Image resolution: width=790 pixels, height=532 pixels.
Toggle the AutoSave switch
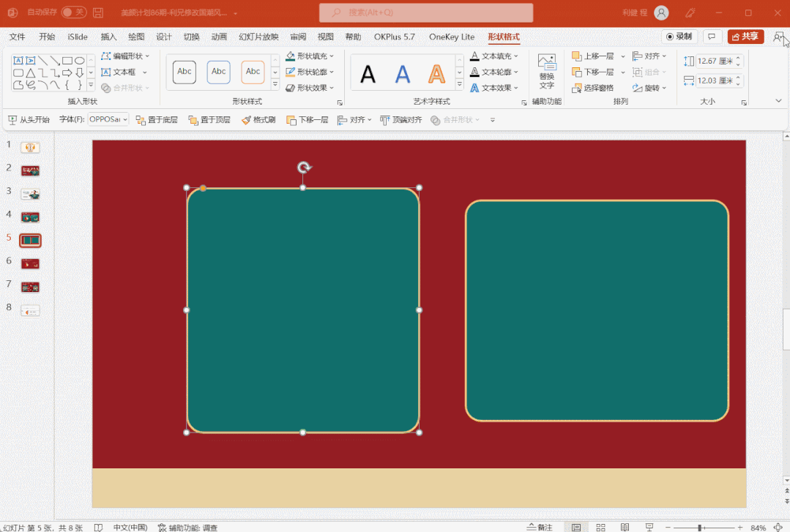point(73,12)
